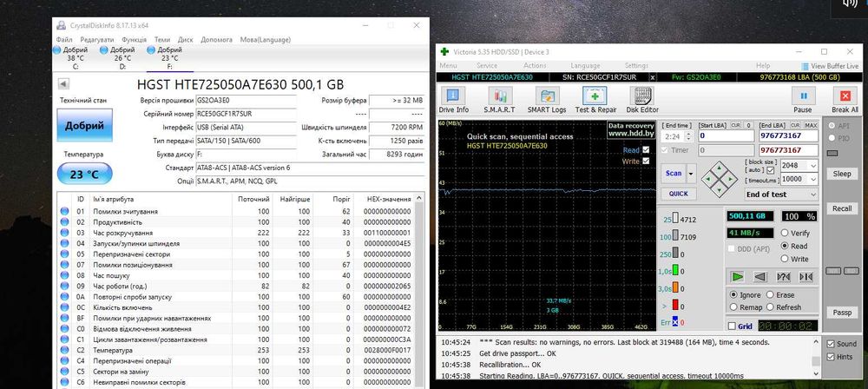
Task: Click the Recall button
Action: [x=842, y=208]
